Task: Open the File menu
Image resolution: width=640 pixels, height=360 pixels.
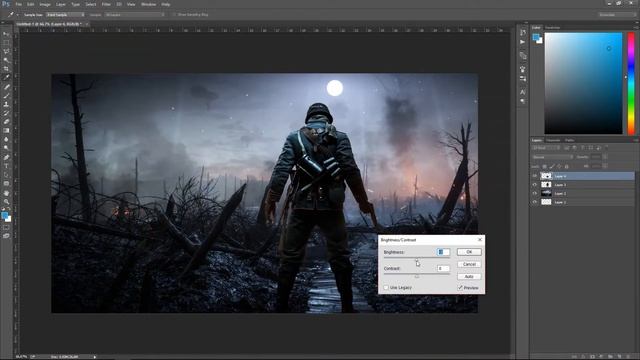Action: (x=18, y=4)
